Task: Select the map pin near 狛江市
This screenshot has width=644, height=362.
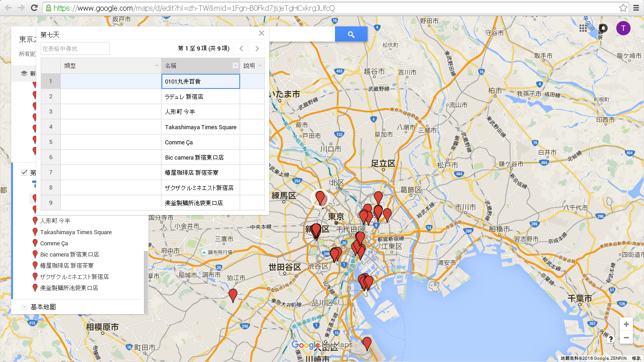Action: [233, 295]
